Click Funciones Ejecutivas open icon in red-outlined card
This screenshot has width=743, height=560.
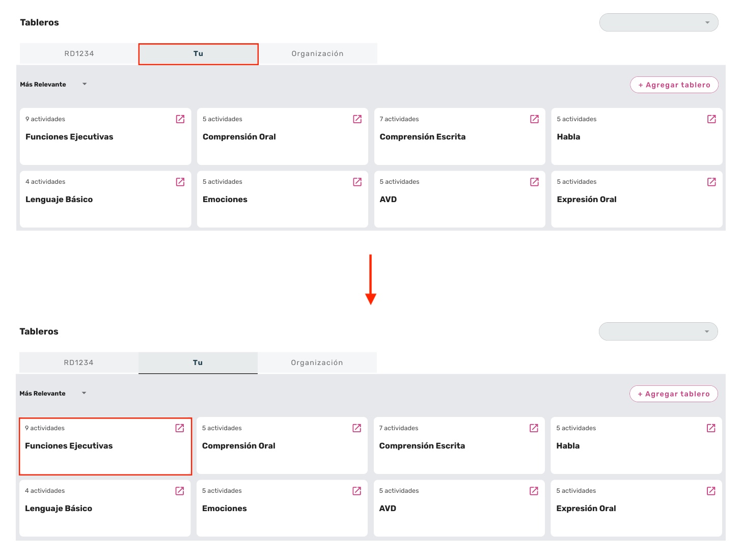[x=180, y=428]
